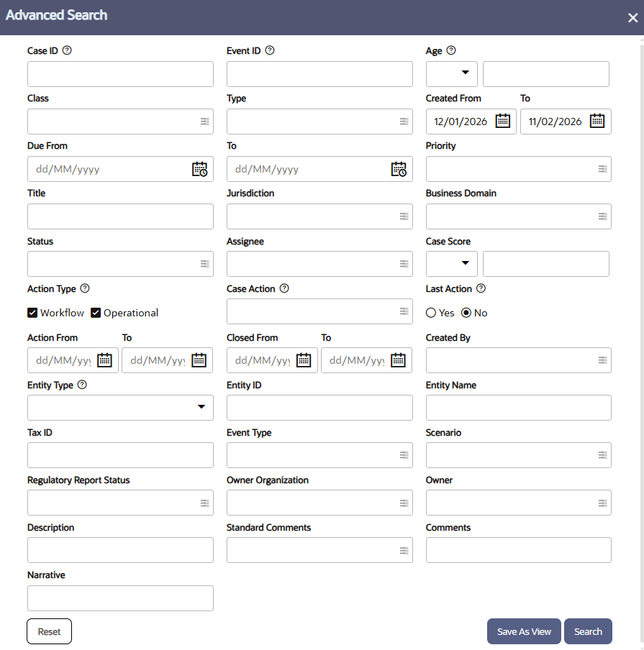This screenshot has width=644, height=650.
Task: Uncheck the Workflow checkbox
Action: pos(32,313)
